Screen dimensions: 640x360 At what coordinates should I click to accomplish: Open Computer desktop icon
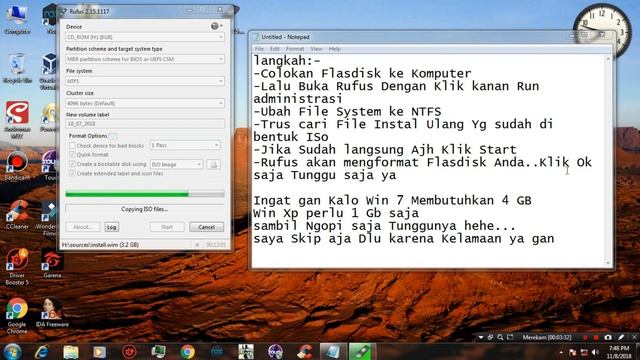click(x=17, y=19)
